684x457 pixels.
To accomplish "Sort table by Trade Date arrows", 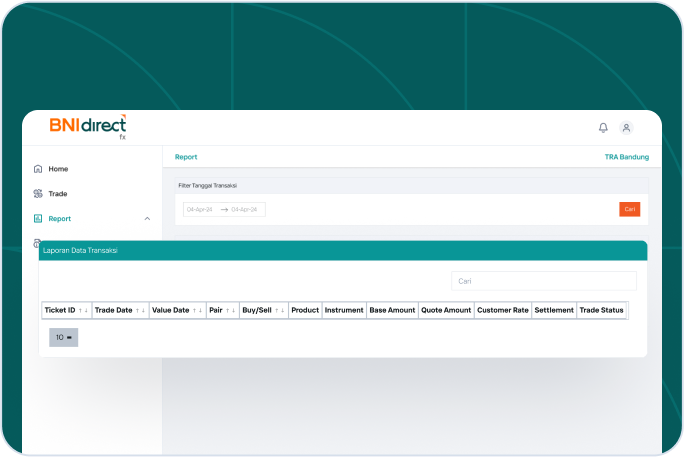I will tap(141, 311).
